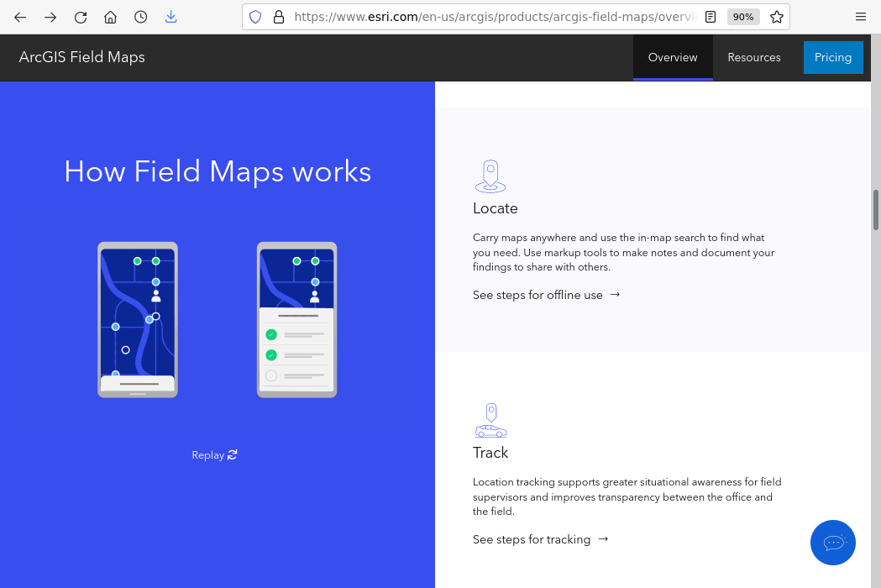Click the browser back arrow
The height and width of the screenshot is (588, 881).
20,17
